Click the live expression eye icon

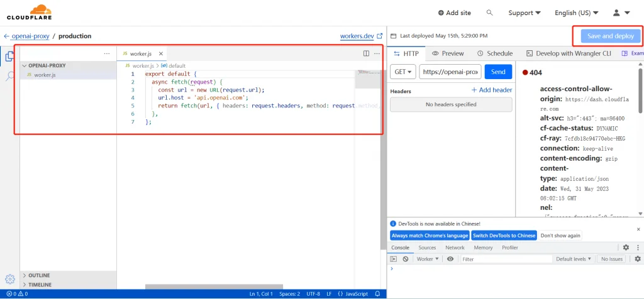click(450, 259)
